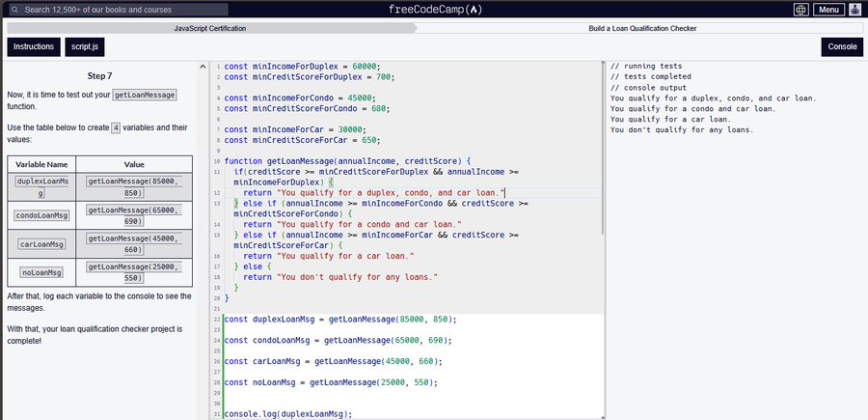Click the const condoLoanMsg assignment line
The height and width of the screenshot is (420, 868).
339,340
